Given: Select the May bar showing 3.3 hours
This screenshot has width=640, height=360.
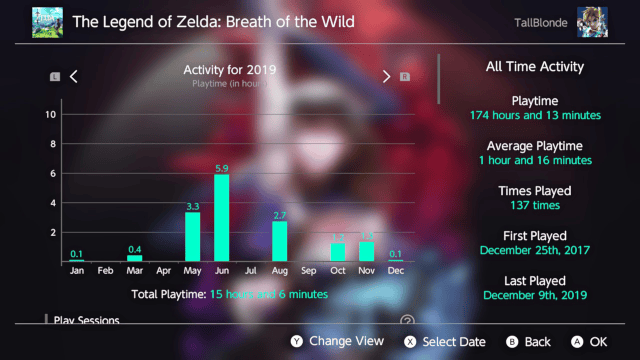Looking at the screenshot, I should 193,237.
